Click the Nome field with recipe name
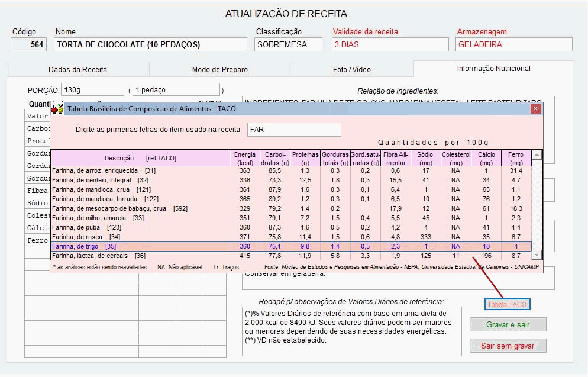 coord(150,44)
